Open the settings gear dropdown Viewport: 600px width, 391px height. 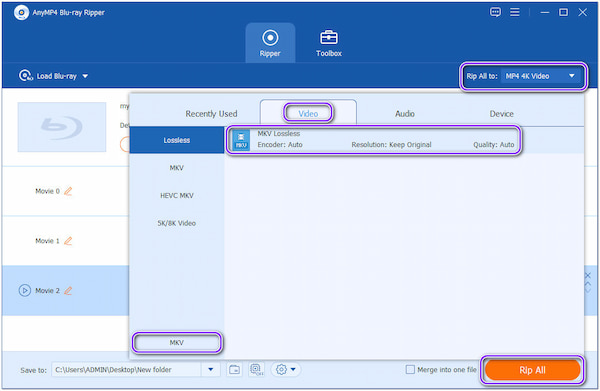285,370
